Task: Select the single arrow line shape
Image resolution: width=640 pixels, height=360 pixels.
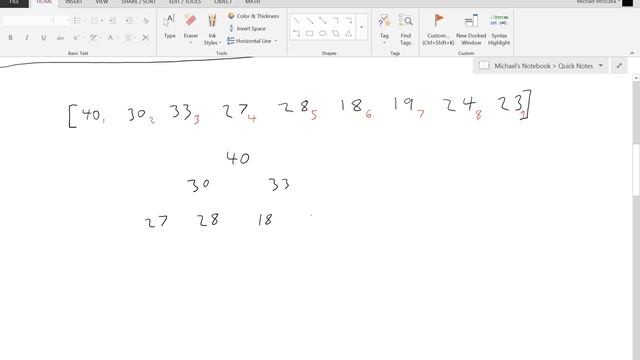Action: [310, 20]
